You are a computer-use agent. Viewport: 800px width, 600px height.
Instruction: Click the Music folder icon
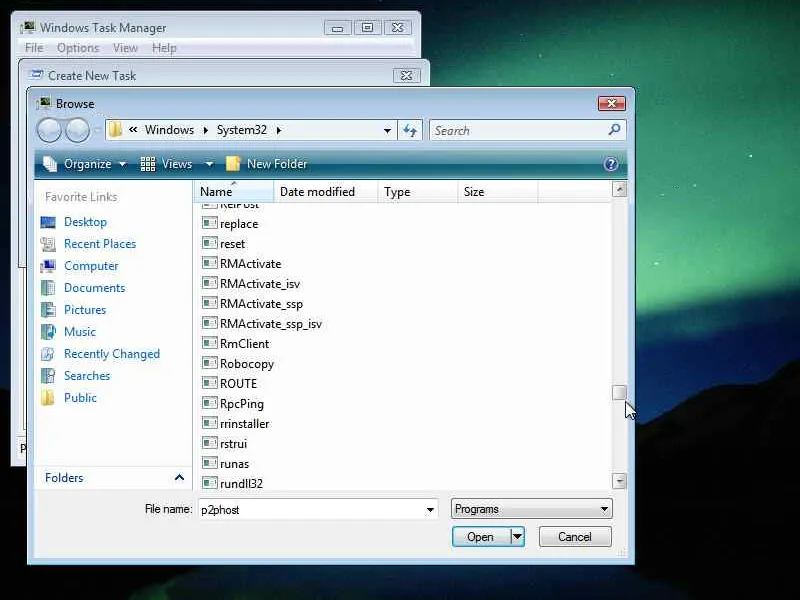coord(48,332)
